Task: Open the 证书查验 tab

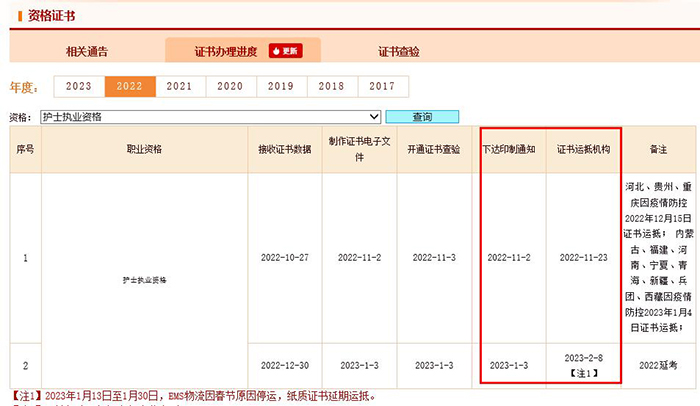Action: 399,51
